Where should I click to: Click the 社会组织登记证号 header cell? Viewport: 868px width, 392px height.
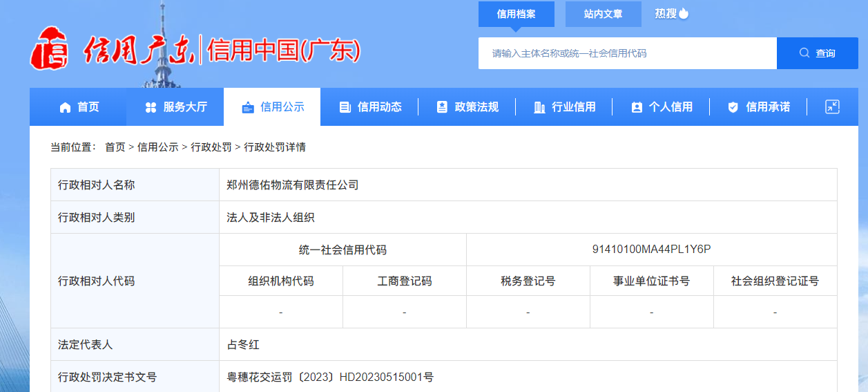(x=775, y=281)
